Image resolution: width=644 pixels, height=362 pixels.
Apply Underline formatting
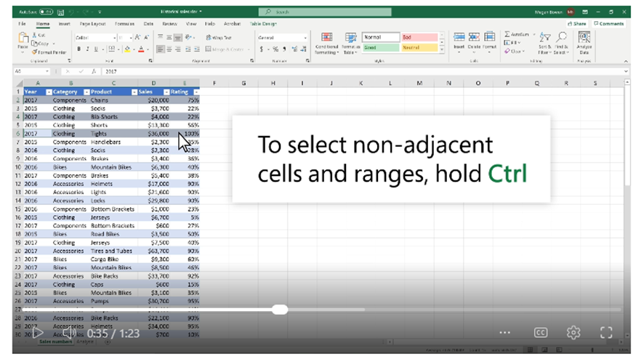96,49
